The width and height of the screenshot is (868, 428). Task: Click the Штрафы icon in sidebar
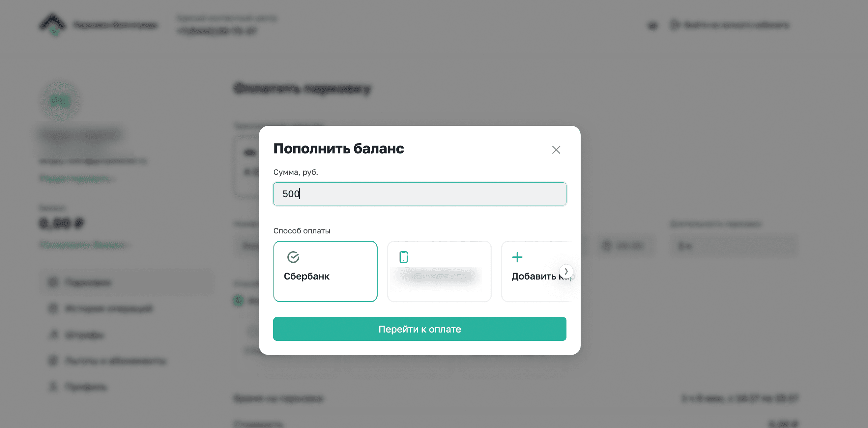(x=54, y=335)
